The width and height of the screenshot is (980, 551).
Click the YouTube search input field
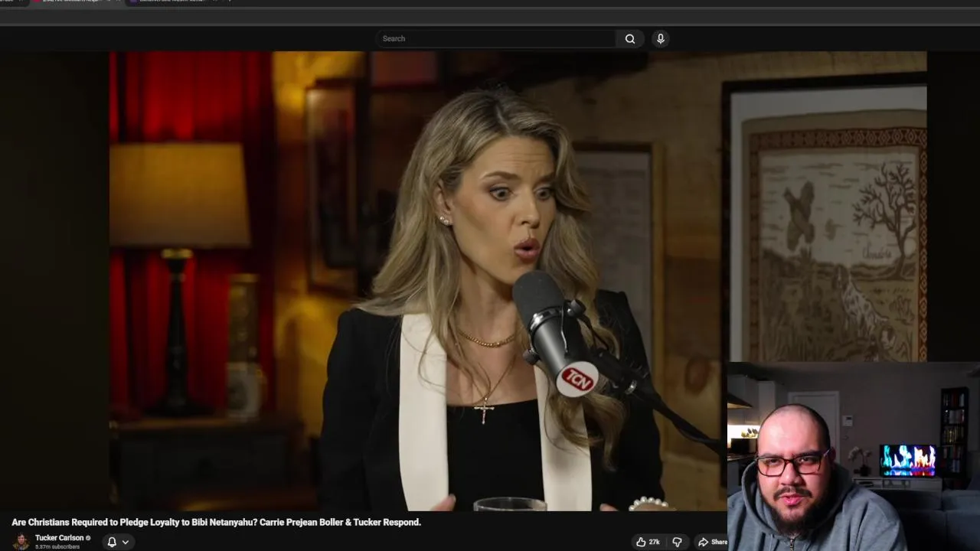[495, 38]
